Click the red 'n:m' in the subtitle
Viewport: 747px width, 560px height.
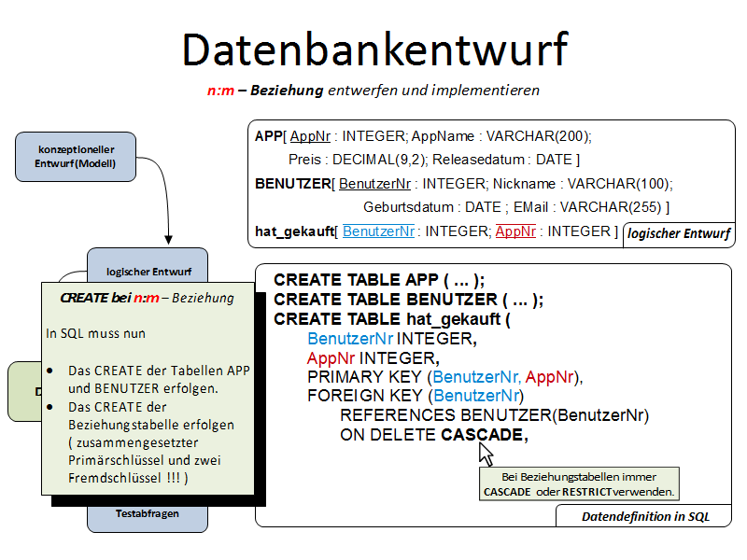click(x=220, y=91)
